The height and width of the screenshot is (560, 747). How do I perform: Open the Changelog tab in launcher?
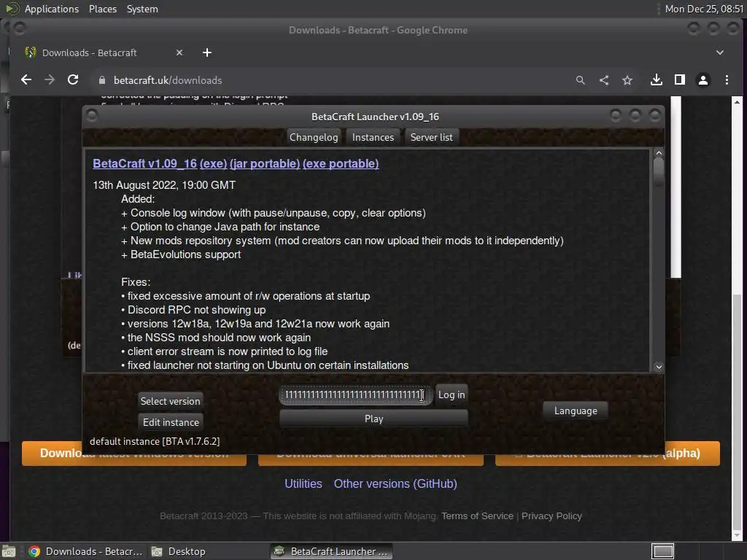click(x=314, y=137)
